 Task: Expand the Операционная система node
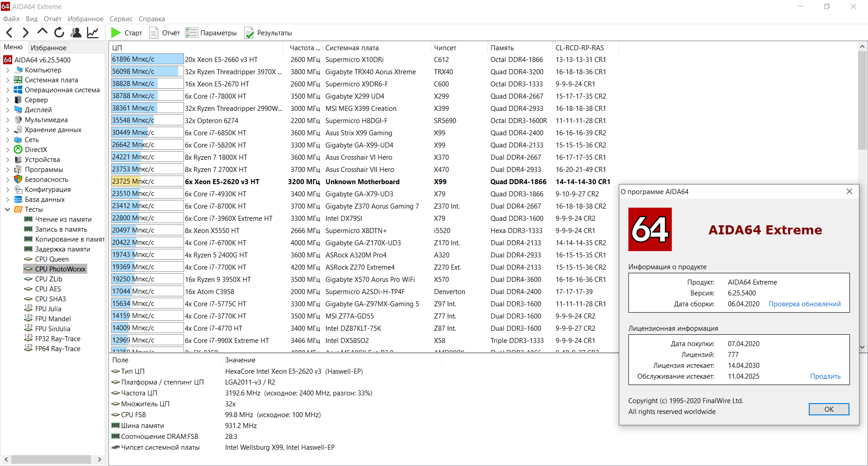click(x=8, y=90)
